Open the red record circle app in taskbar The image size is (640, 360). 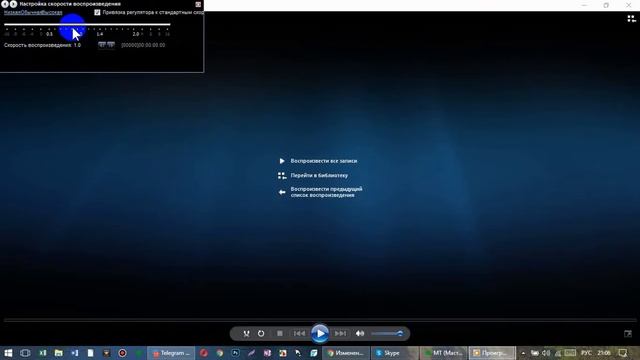[x=122, y=353]
